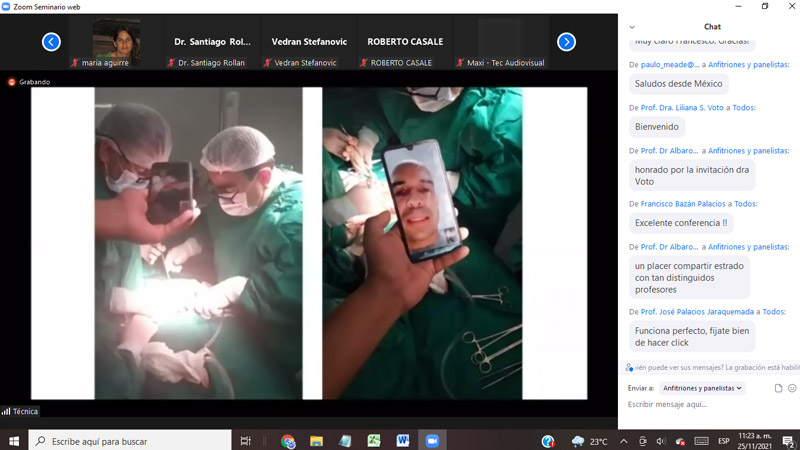The width and height of the screenshot is (800, 450).
Task: Click Prof. Dra. Liliana S. Voto name
Action: click(x=683, y=108)
